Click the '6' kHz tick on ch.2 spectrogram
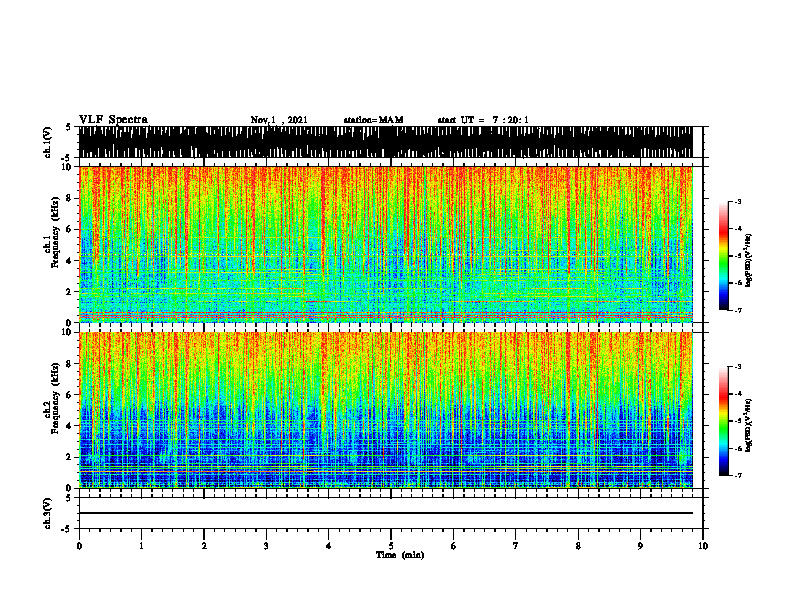Viewport: 792px width, 612px height. [70, 394]
